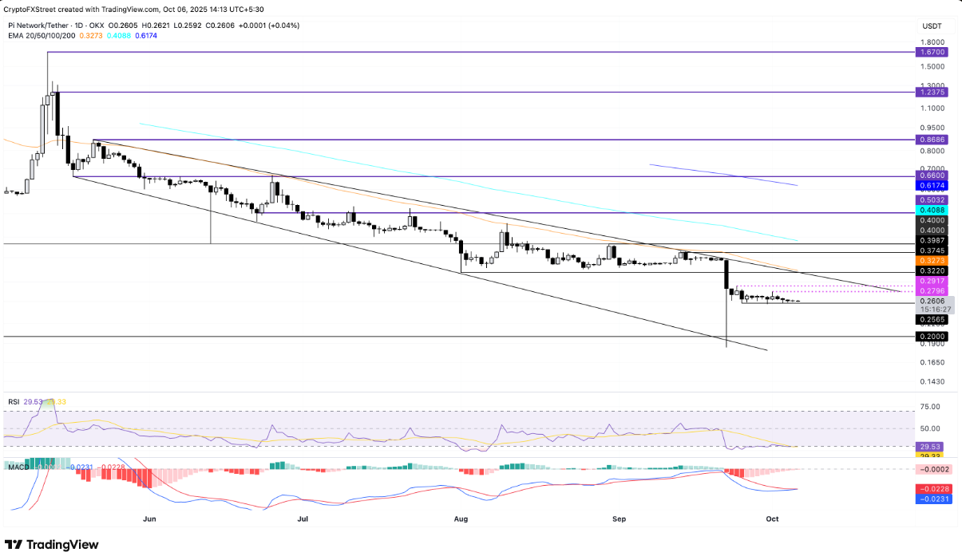
Task: Select the 1.6700 purple level tag
Action: [x=932, y=51]
